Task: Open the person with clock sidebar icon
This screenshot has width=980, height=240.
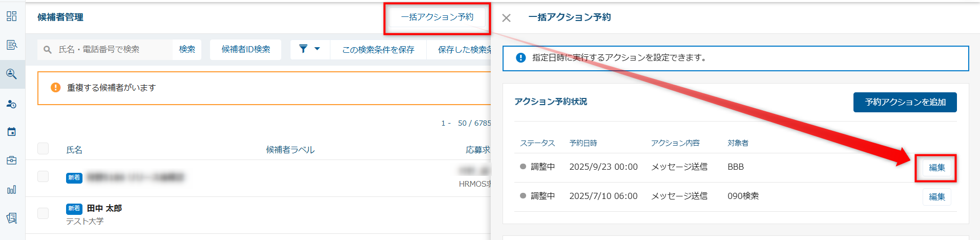Action: pyautogui.click(x=11, y=104)
